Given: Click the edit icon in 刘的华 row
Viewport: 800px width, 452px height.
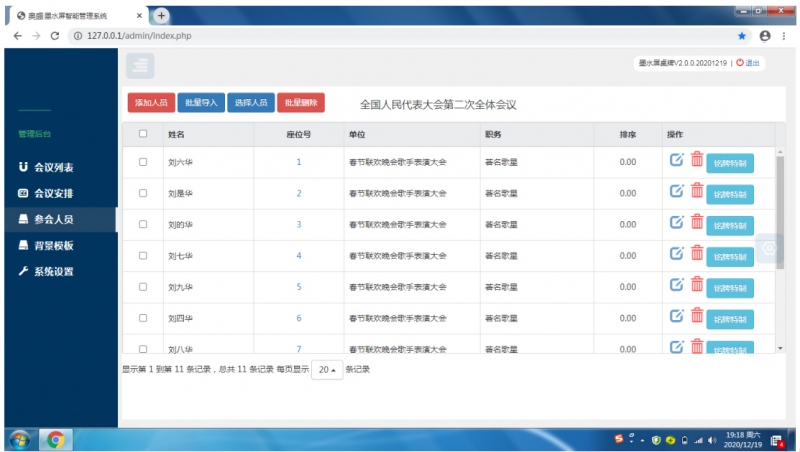Looking at the screenshot, I should [x=676, y=222].
